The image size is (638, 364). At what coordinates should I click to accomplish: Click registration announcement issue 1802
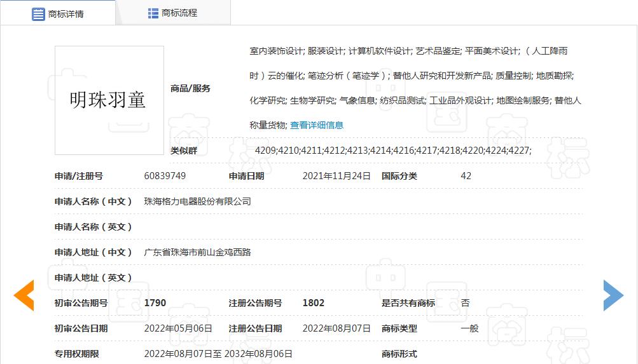(314, 303)
